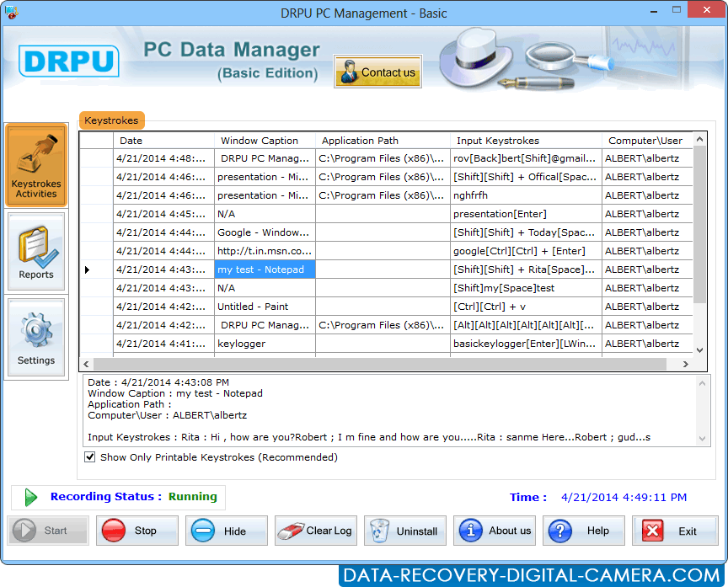Select the 'http://t.in.msn.co...' caption cell
The height and width of the screenshot is (587, 728).
point(265,251)
